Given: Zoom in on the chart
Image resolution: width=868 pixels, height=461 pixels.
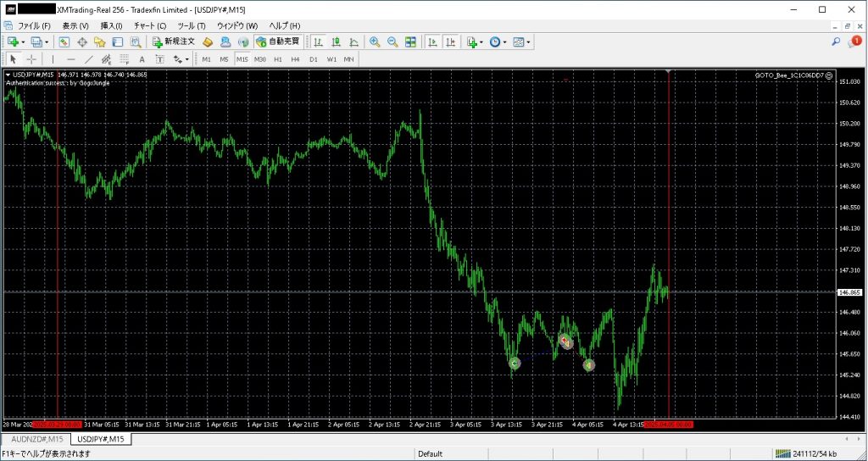Looking at the screenshot, I should tap(375, 42).
